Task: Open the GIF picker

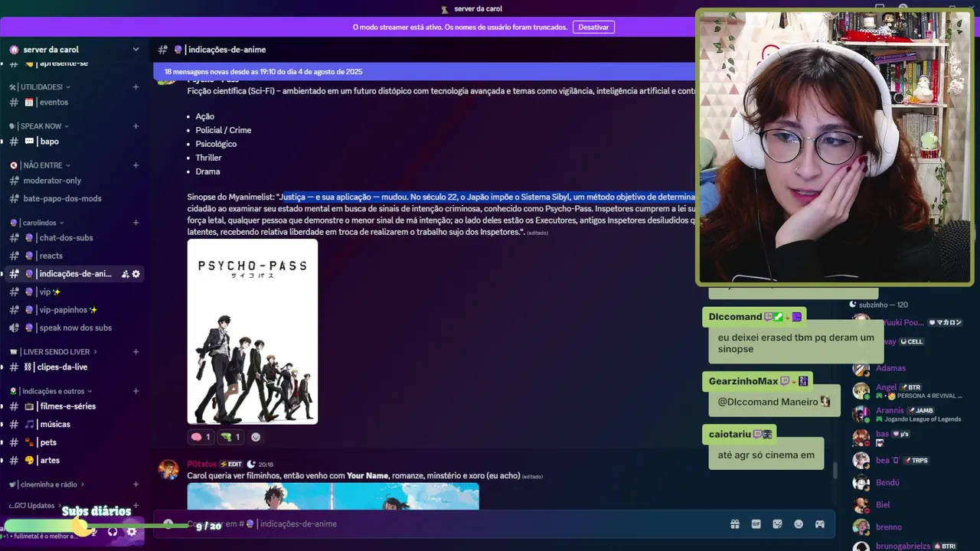Action: (756, 524)
